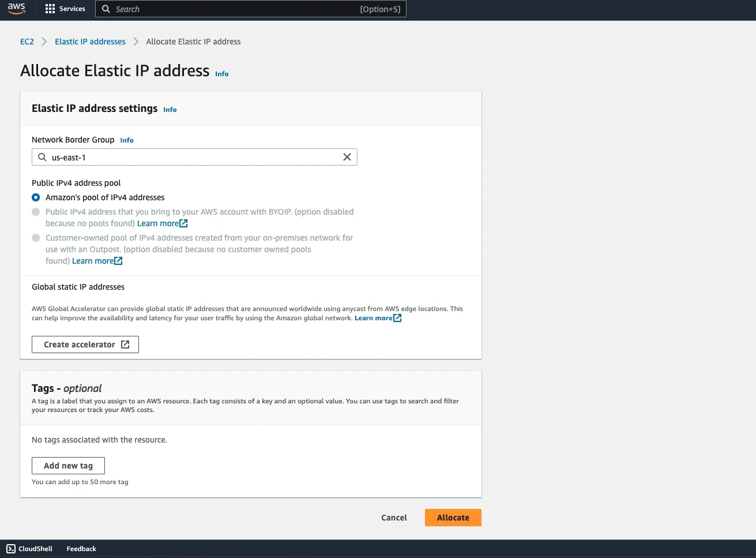Open Info link next to page title

pos(222,74)
